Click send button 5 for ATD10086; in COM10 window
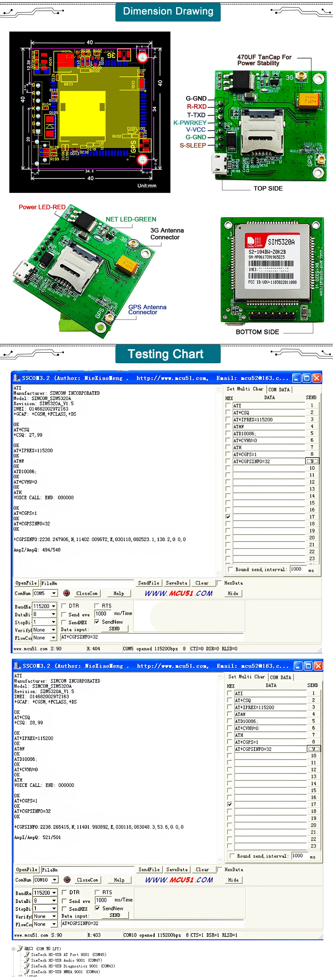 click(314, 721)
